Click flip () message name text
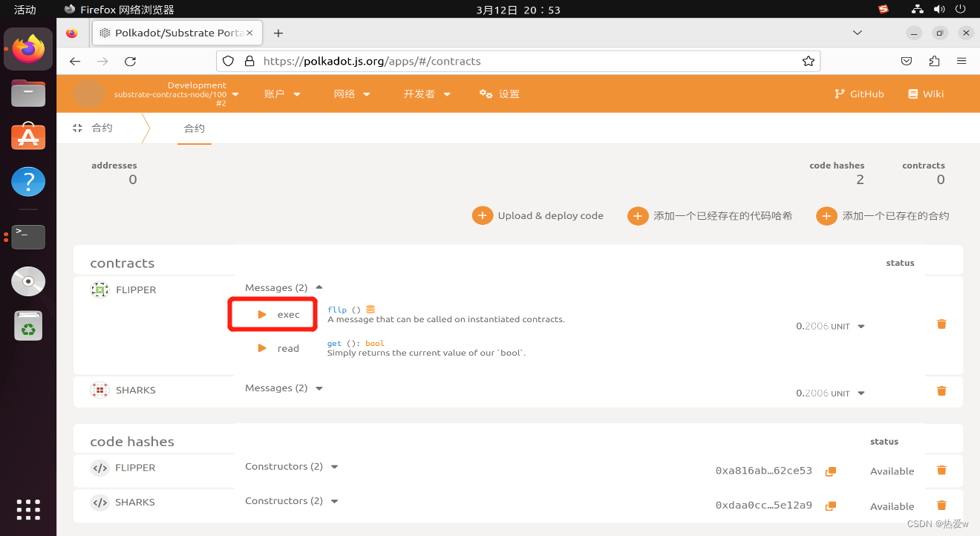This screenshot has width=980, height=536. pos(344,310)
